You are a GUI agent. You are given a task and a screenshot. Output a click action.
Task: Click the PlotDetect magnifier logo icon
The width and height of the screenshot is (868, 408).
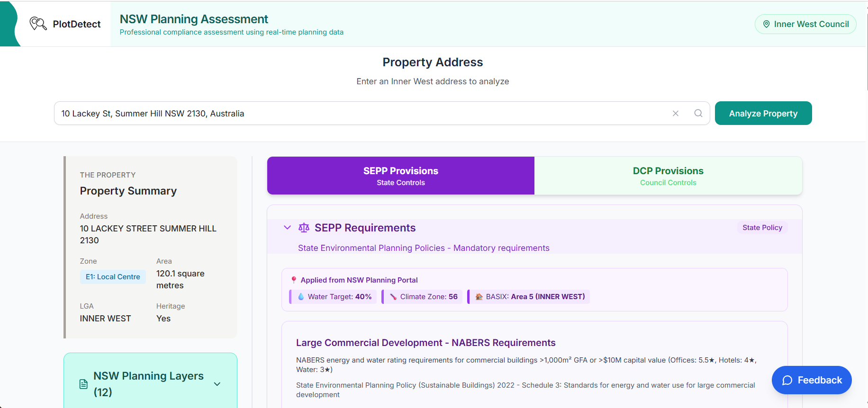pos(38,24)
